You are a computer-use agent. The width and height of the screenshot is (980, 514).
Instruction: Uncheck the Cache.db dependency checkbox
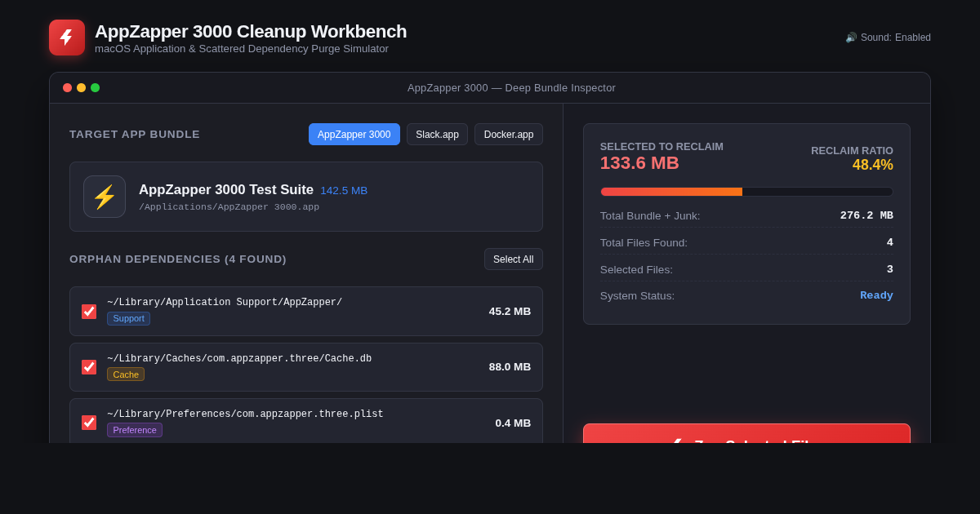point(89,367)
